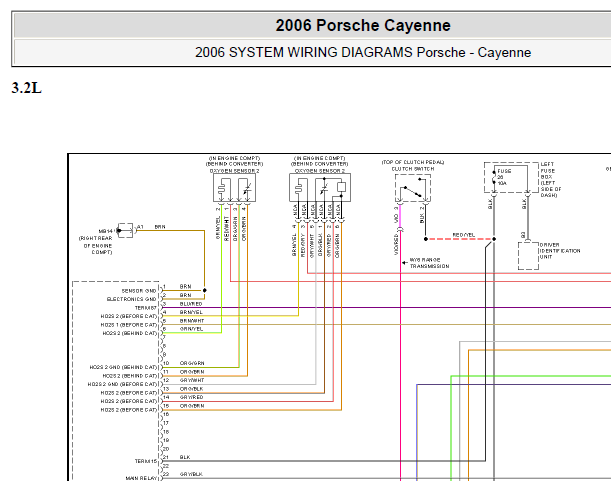Click the '2006 Porsche Cayenne' title
This screenshot has width=611, height=481.
[363, 25]
